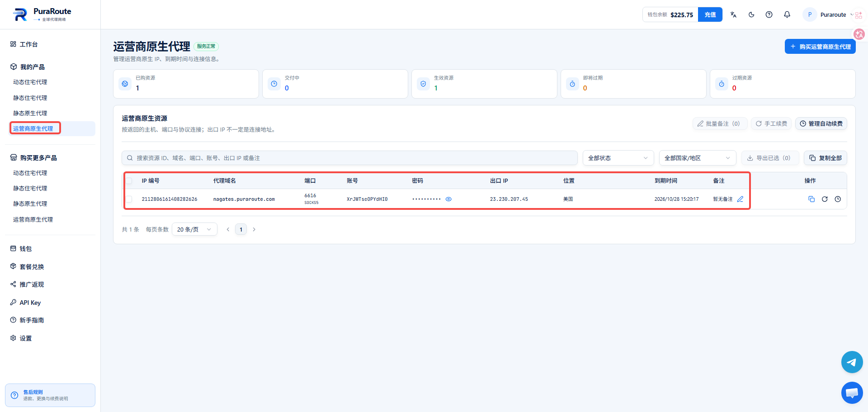This screenshot has width=868, height=412.
Task: Open the Telegram floating chat button
Action: pos(852,362)
